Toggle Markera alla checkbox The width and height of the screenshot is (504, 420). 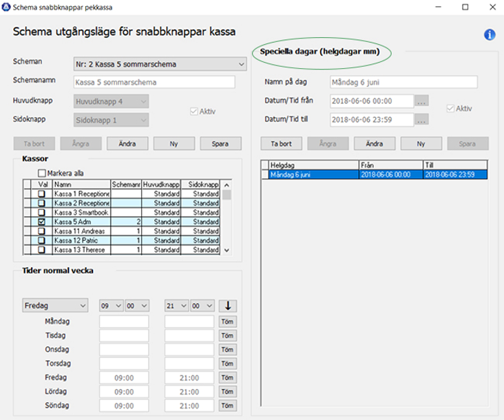click(42, 174)
